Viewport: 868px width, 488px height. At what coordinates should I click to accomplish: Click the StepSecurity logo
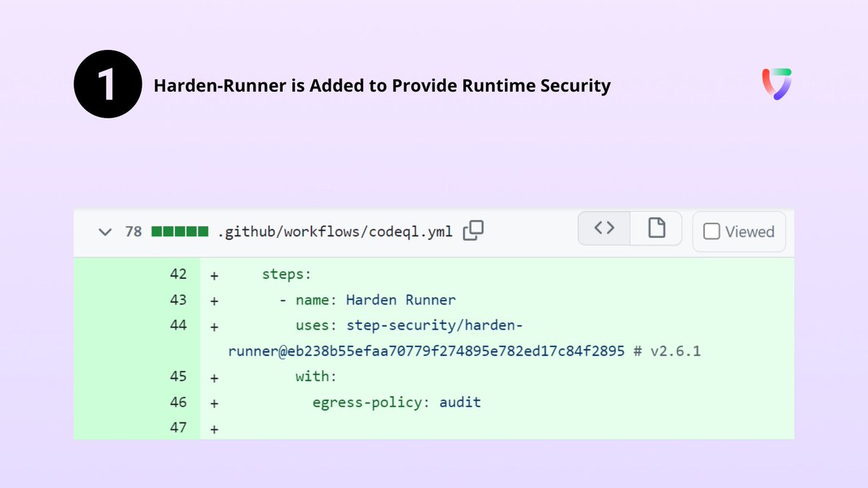(x=777, y=84)
